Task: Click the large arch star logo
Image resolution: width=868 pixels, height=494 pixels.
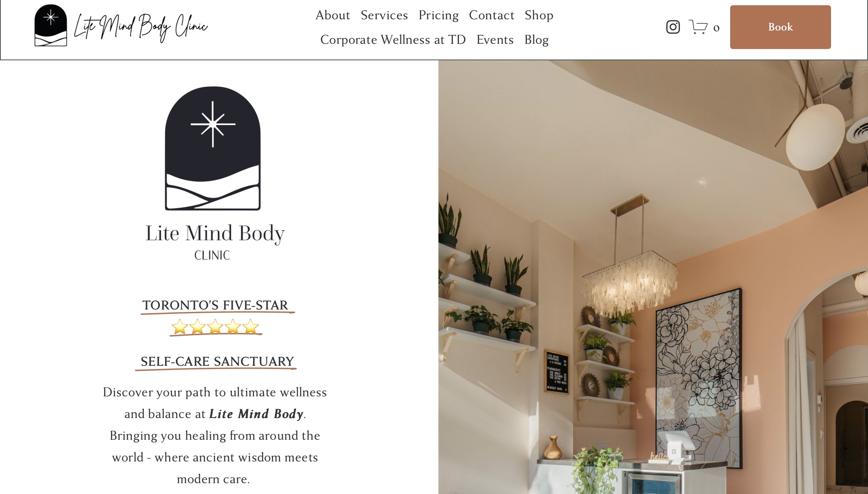Action: click(x=213, y=148)
